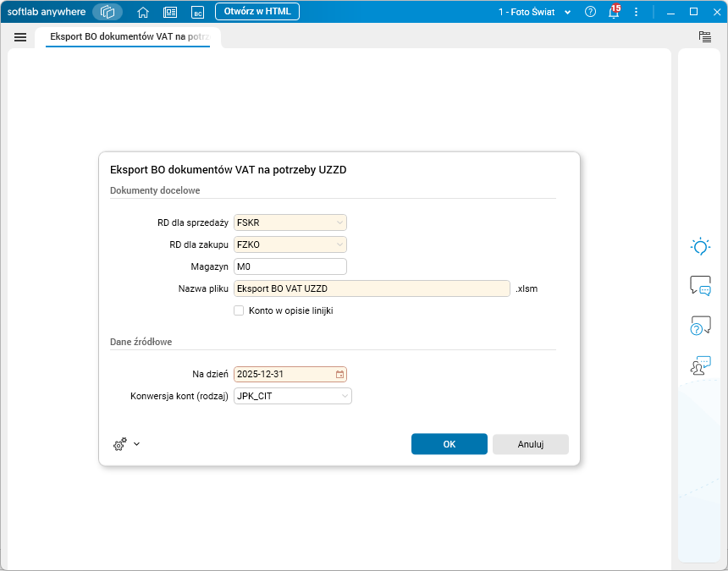The width and height of the screenshot is (728, 571).
Task: Open the news panel icon in the top bar
Action: [x=170, y=12]
